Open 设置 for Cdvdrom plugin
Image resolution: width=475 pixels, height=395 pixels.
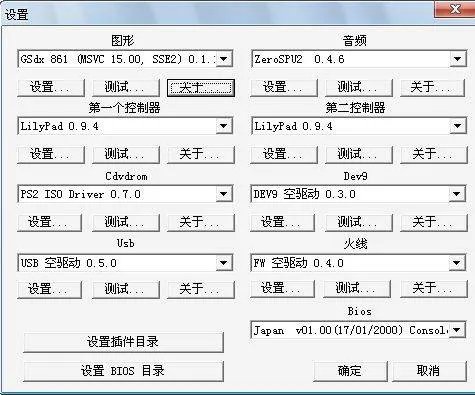[x=49, y=222]
